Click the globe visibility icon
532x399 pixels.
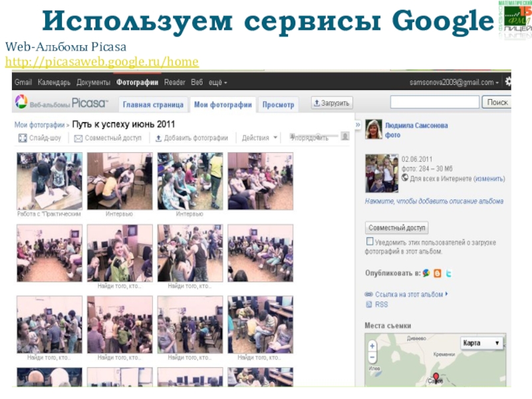pyautogui.click(x=405, y=178)
